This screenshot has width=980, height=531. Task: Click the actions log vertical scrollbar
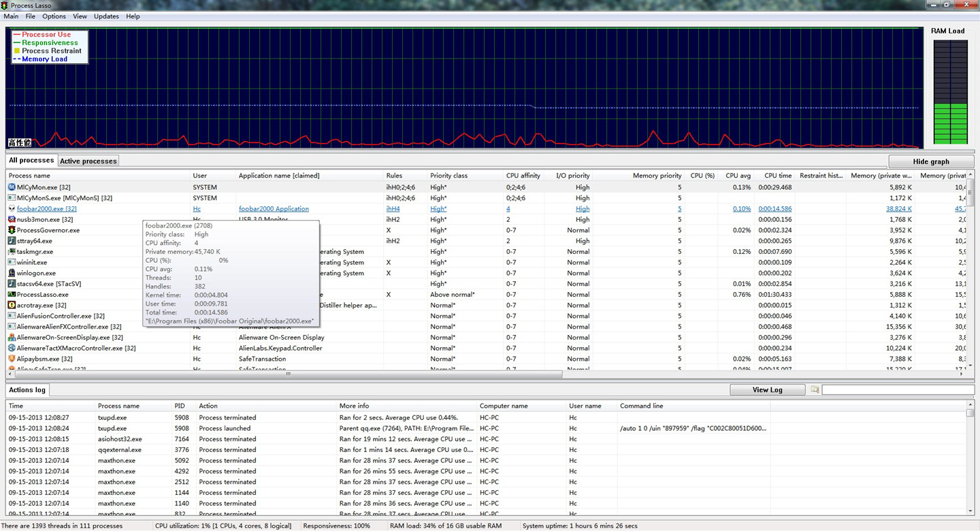tap(970, 457)
